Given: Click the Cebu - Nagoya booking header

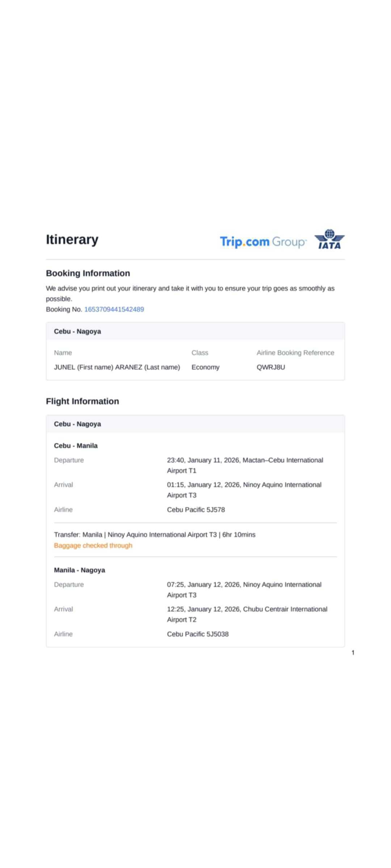Looking at the screenshot, I should click(x=77, y=331).
